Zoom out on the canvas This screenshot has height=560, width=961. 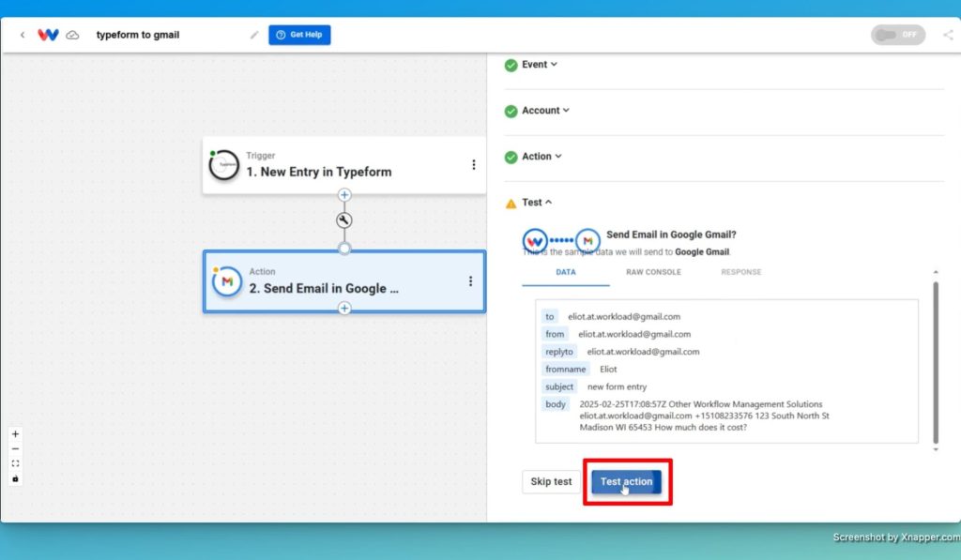[x=15, y=449]
